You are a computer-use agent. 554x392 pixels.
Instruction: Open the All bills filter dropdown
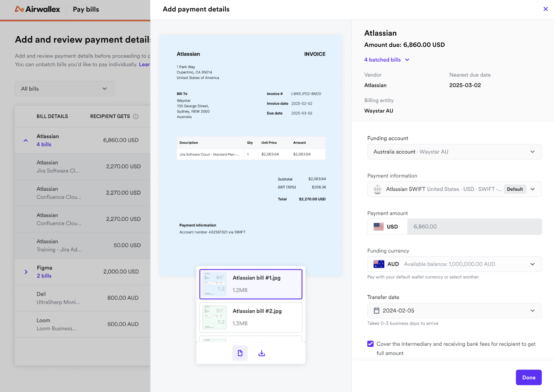[64, 89]
